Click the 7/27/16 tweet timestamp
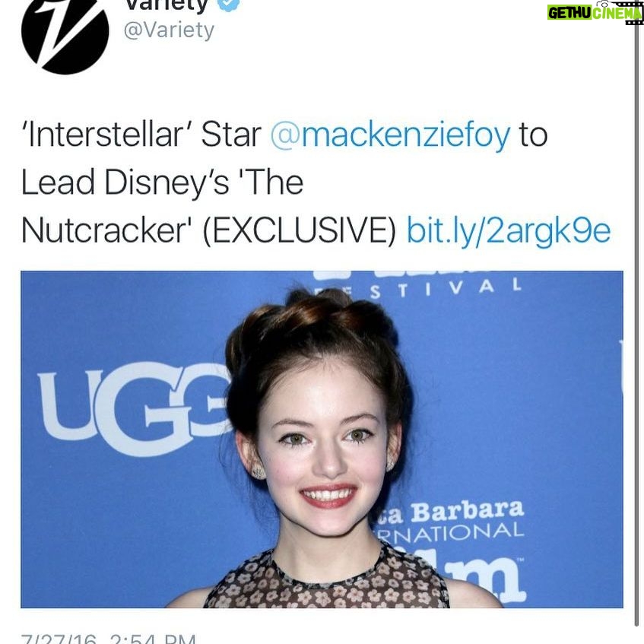Screen dimensions: 644x644 tap(109, 639)
